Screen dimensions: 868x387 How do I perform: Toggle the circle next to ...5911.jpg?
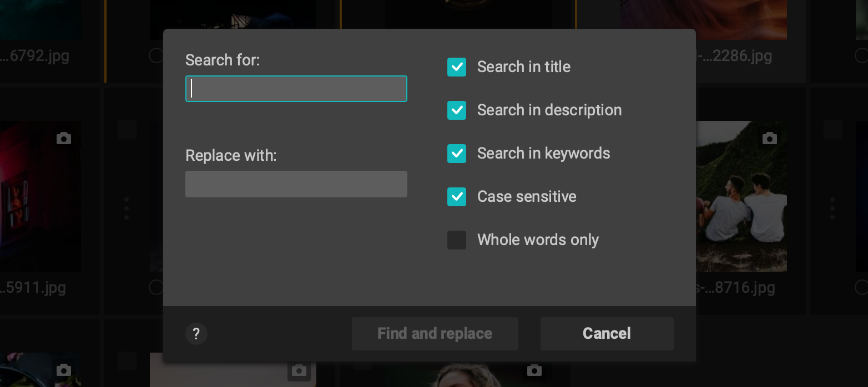point(155,287)
